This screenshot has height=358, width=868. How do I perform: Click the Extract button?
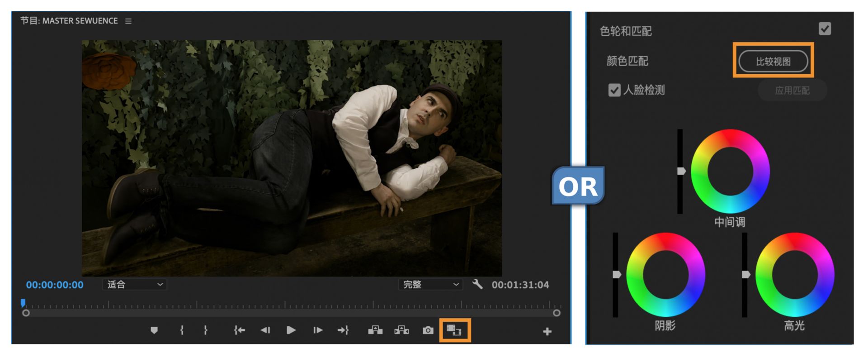pos(401,330)
